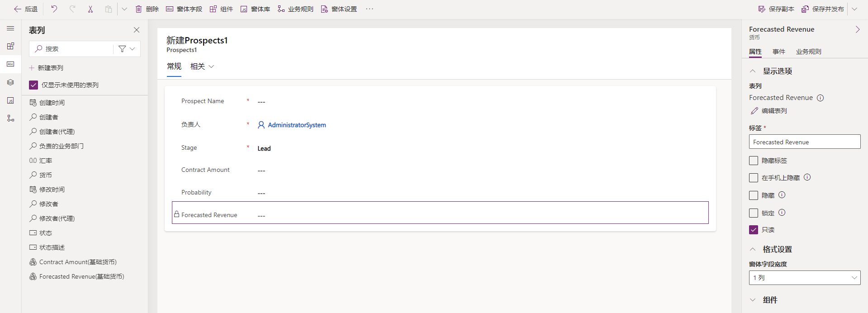The image size is (868, 313).
Task: Collapse the 显示选项 section
Action: 753,71
